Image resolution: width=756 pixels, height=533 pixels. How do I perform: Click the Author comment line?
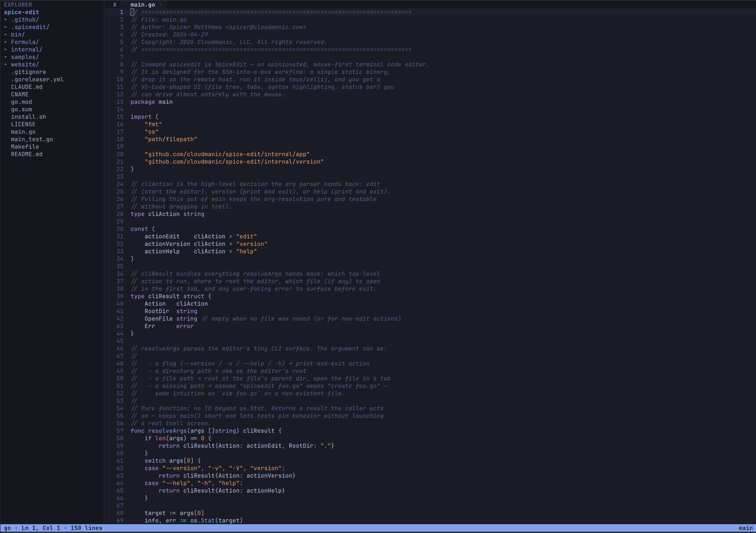point(218,27)
